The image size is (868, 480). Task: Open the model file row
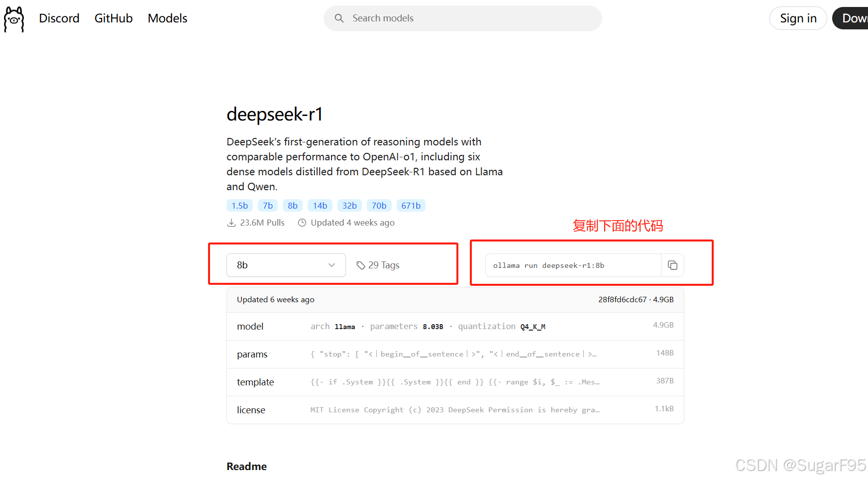coord(455,327)
